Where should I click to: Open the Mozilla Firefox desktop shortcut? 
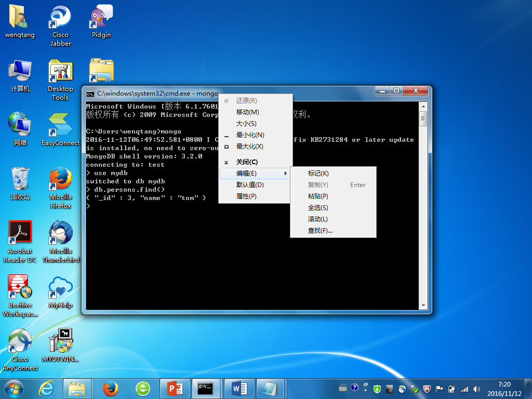(61, 180)
